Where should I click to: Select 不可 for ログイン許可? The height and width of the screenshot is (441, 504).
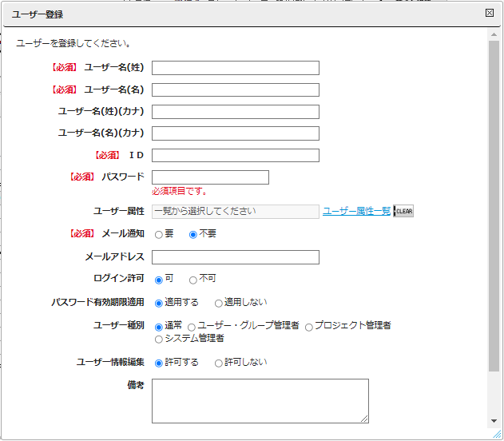click(x=192, y=280)
